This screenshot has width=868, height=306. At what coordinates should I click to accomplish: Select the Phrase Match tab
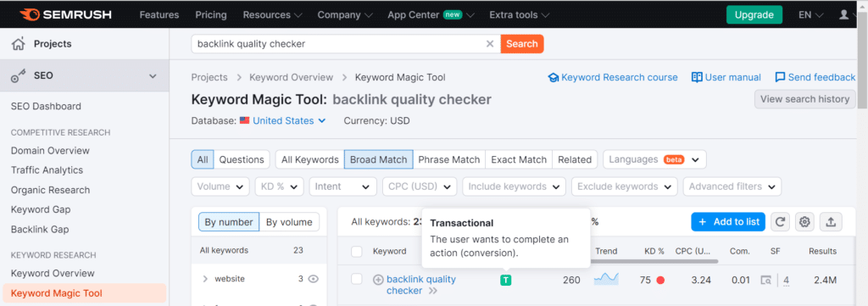(449, 159)
